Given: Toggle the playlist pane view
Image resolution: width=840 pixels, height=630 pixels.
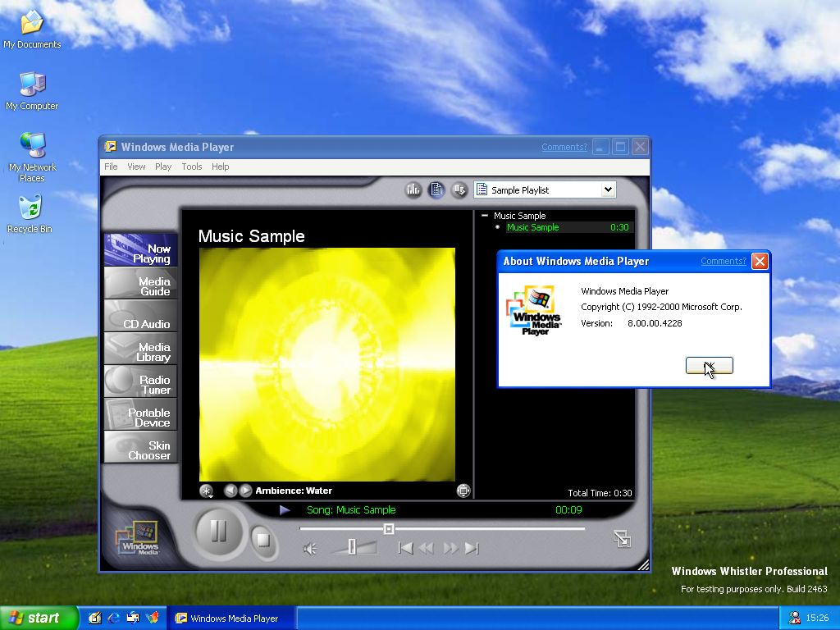Looking at the screenshot, I should tap(436, 189).
